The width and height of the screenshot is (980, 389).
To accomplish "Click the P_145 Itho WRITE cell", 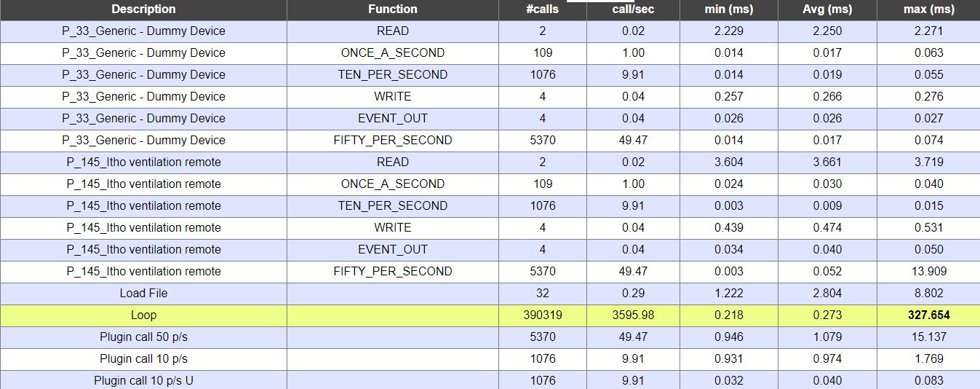I will 393,228.
